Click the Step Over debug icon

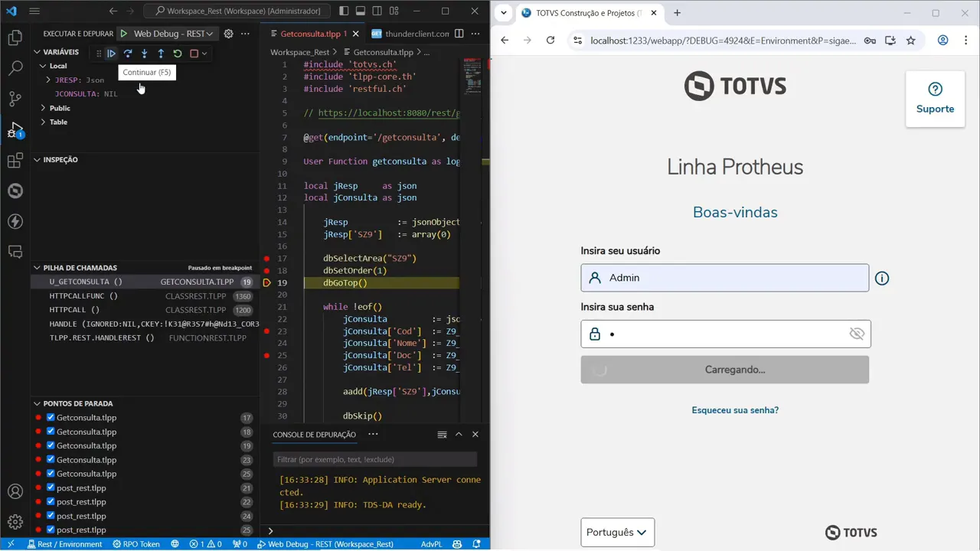coord(128,54)
